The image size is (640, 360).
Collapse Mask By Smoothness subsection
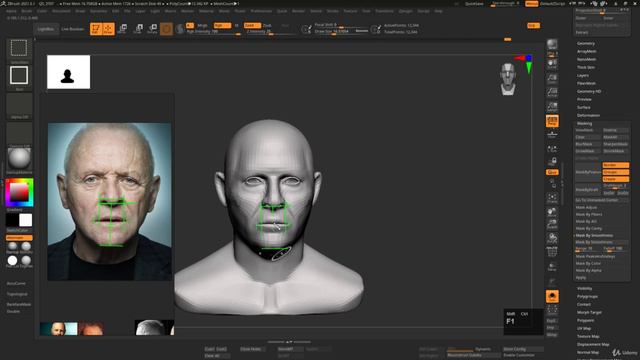[594, 235]
